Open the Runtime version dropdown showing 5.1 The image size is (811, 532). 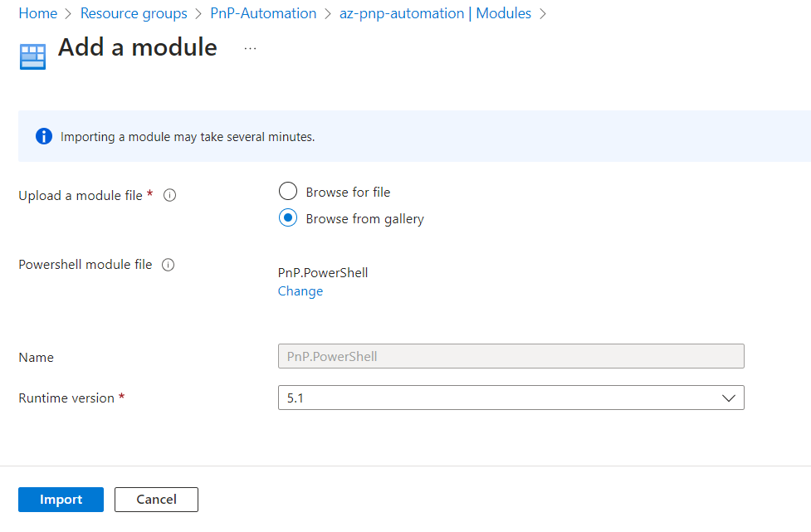(x=510, y=398)
